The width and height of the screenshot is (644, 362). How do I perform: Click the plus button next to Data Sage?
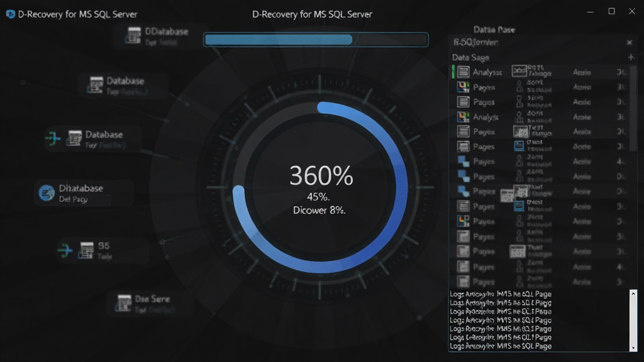click(631, 57)
